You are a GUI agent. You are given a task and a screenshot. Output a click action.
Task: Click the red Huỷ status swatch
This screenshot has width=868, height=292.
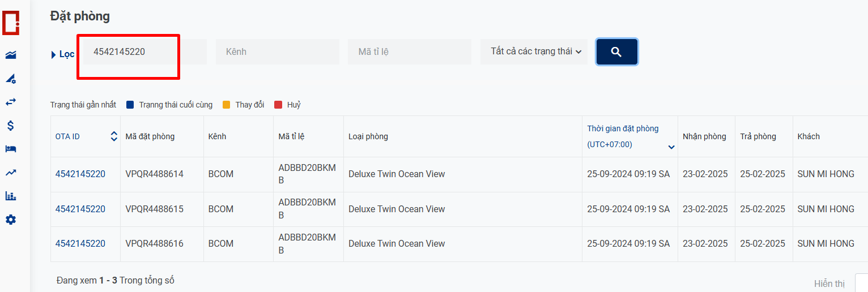tap(278, 105)
